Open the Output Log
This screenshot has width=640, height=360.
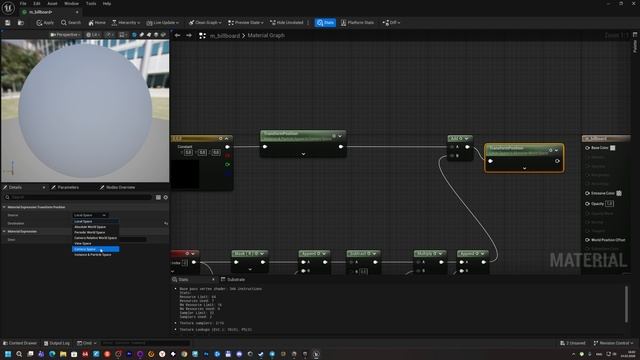57,343
